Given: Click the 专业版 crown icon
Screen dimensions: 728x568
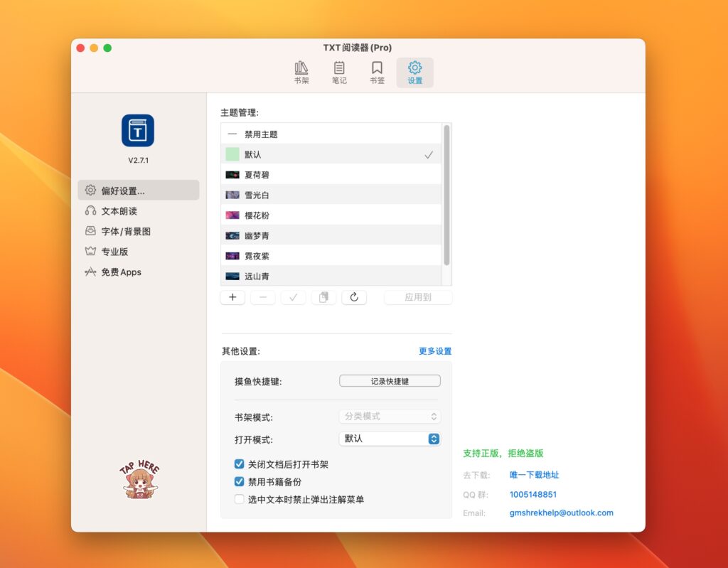Looking at the screenshot, I should pos(114,251).
